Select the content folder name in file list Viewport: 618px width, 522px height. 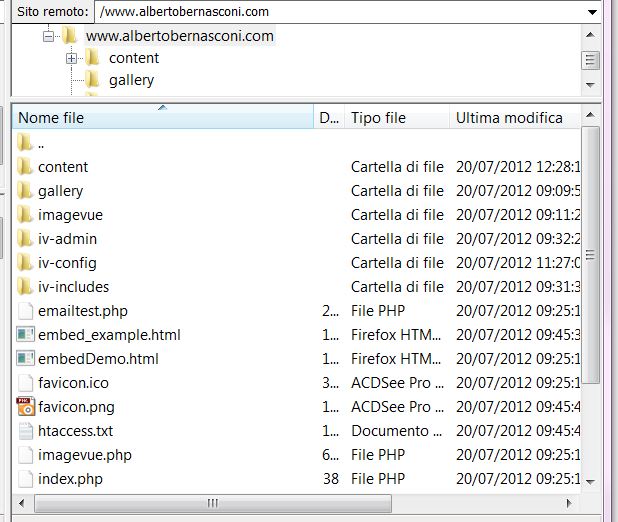click(x=63, y=167)
